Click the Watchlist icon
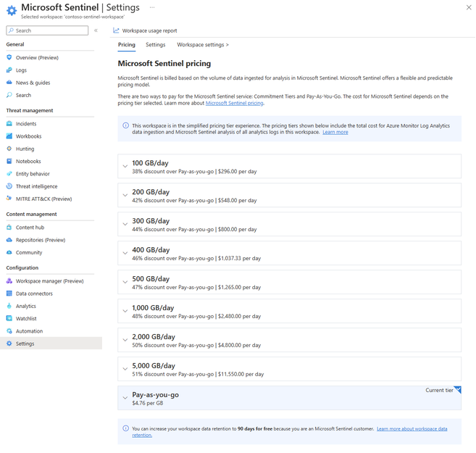Viewport: 476px width, 453px height. [x=9, y=318]
